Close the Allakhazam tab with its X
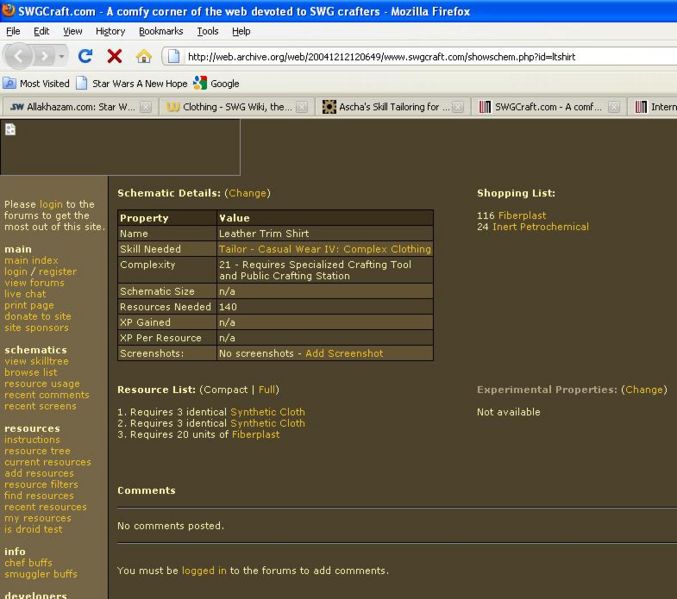Screen dimensions: 677x599 point(146,107)
